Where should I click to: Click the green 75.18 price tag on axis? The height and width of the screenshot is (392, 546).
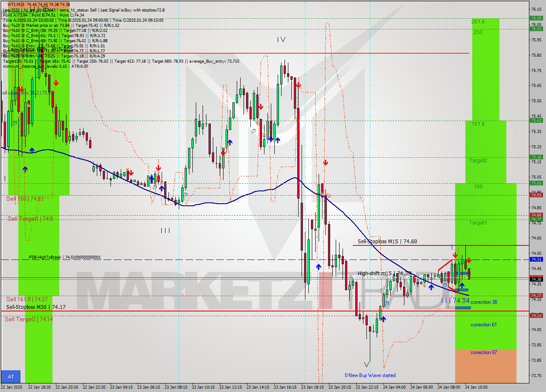click(x=536, y=157)
